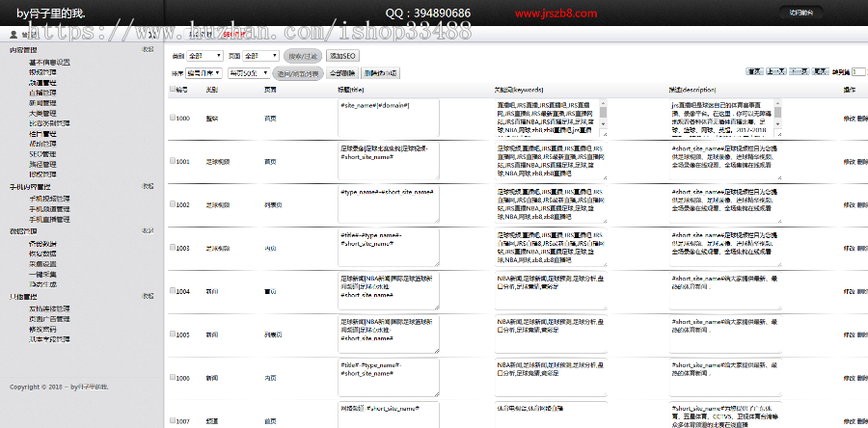Collapse the 内容管理 sidebar section
This screenshot has width=868, height=428.
[x=148, y=49]
